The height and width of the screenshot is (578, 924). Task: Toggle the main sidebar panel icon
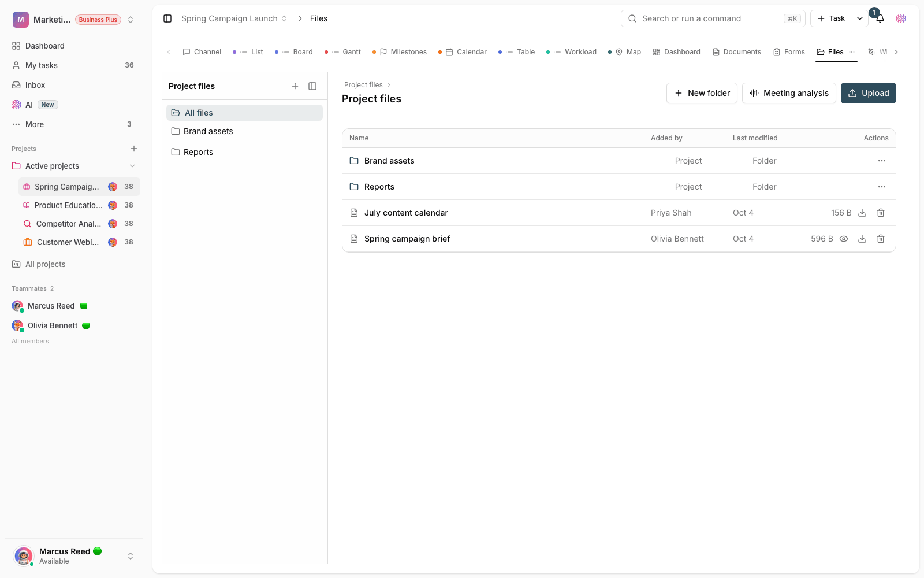coord(167,18)
